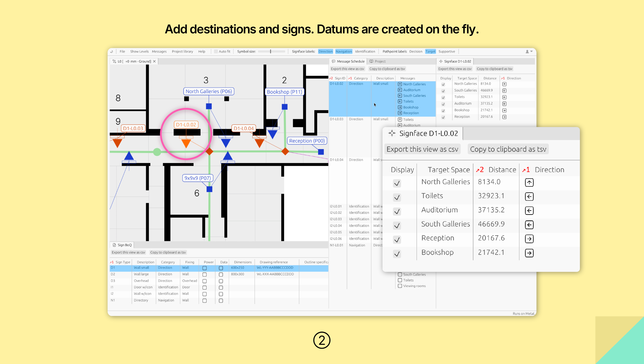Enable the Identification signface label toggle
The image size is (644, 364).
pyautogui.click(x=365, y=51)
